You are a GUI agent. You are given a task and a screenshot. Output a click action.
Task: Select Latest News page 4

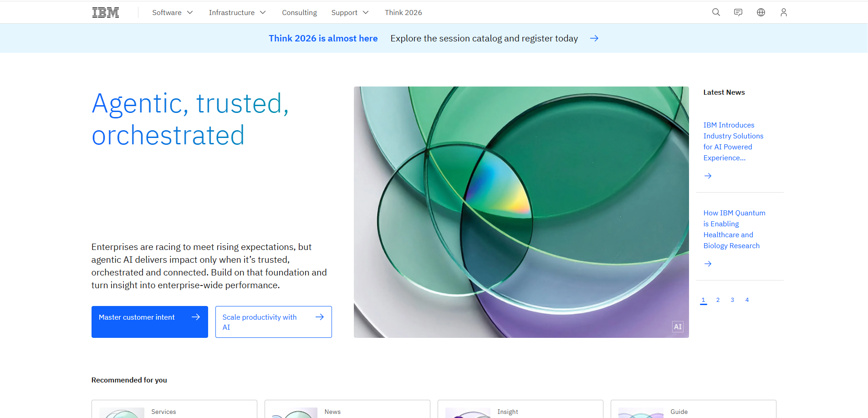[747, 300]
